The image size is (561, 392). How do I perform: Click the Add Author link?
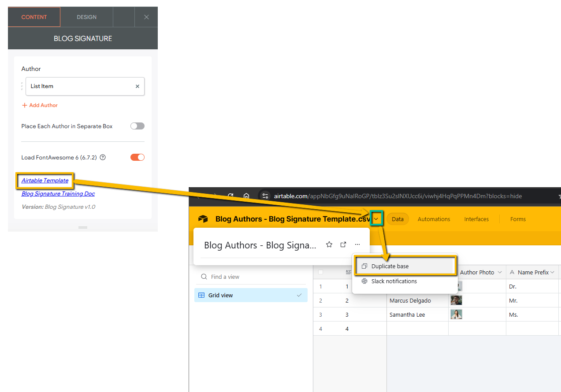click(x=40, y=105)
